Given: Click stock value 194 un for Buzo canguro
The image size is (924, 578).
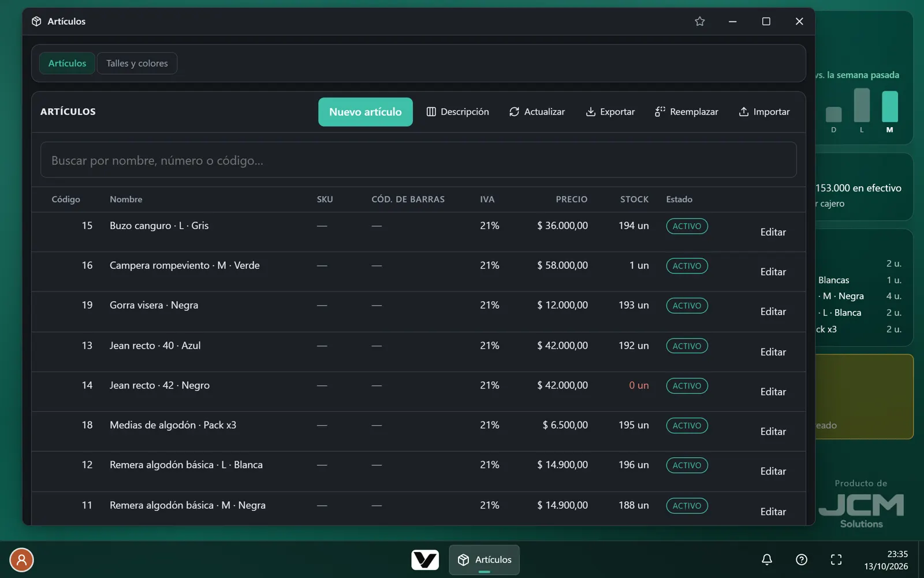Looking at the screenshot, I should point(634,225).
